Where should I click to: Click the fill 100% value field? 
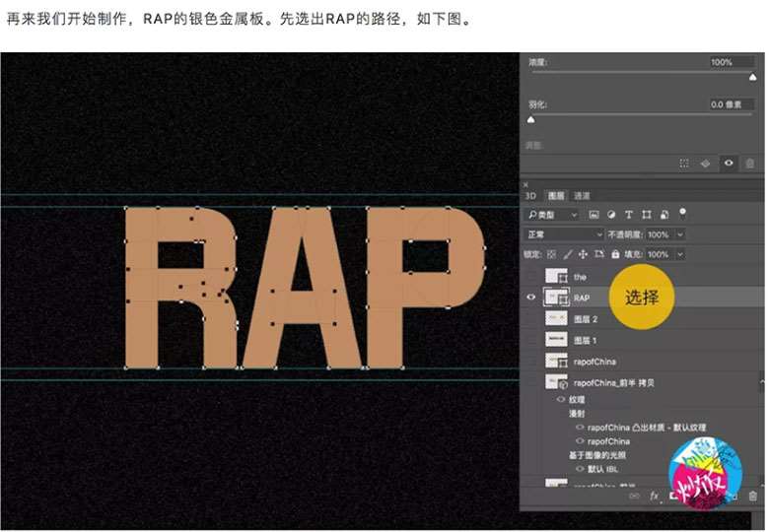pos(660,254)
